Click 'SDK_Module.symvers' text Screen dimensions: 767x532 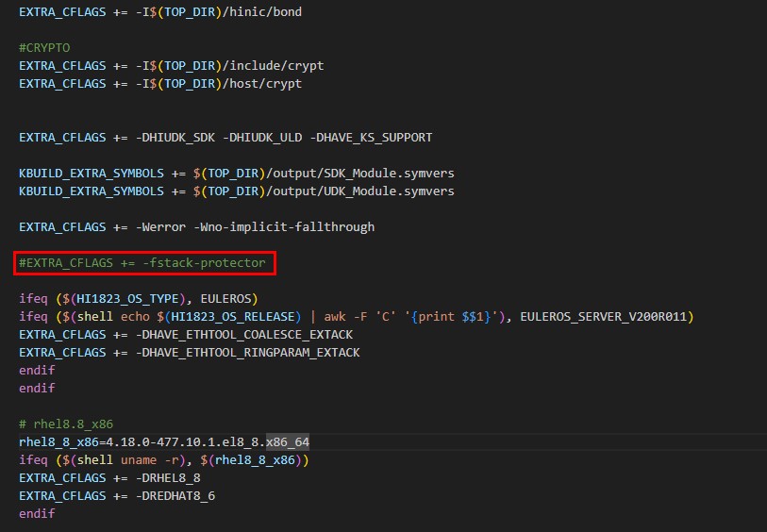click(389, 174)
